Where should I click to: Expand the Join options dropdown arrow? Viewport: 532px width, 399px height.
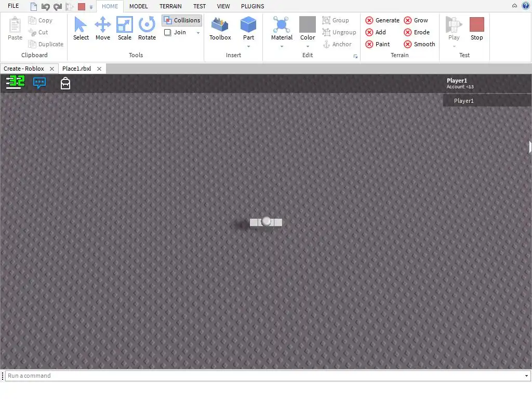[x=198, y=33]
